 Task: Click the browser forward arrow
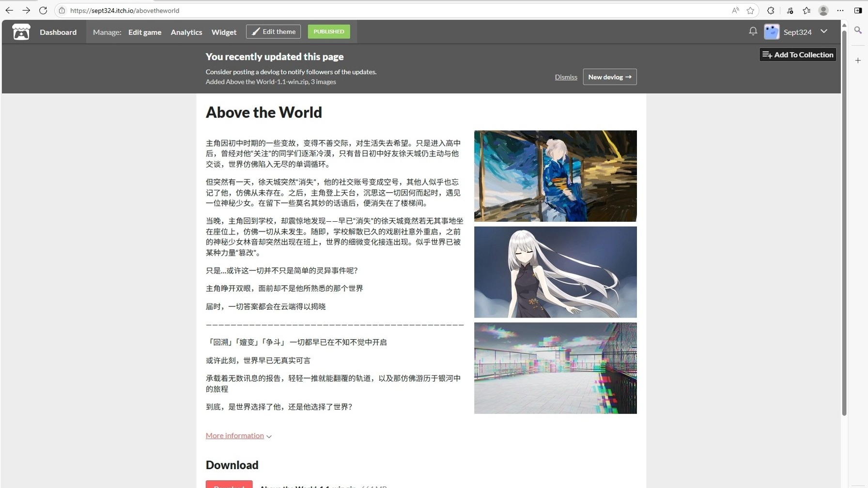coord(26,10)
